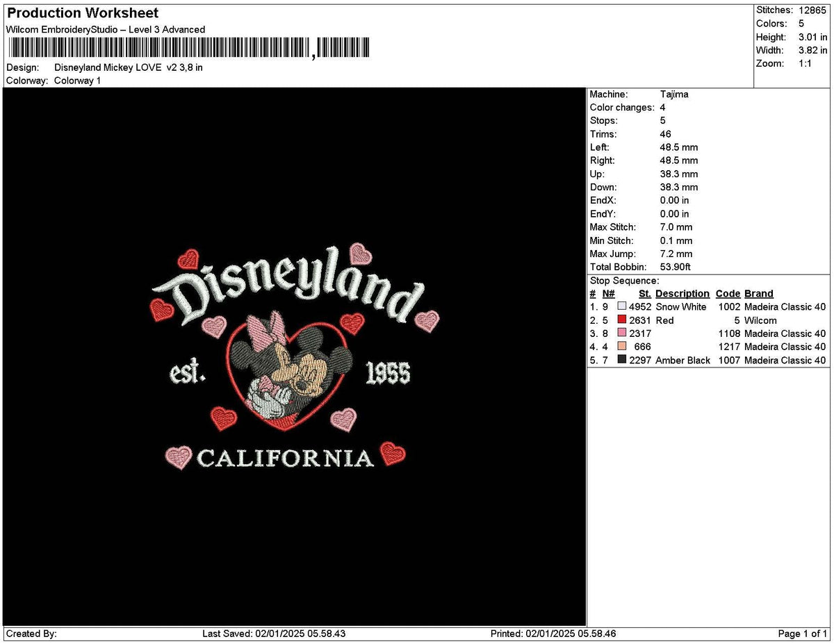The width and height of the screenshot is (834, 644).
Task: Click the Amber Black color swatch
Action: pos(622,359)
